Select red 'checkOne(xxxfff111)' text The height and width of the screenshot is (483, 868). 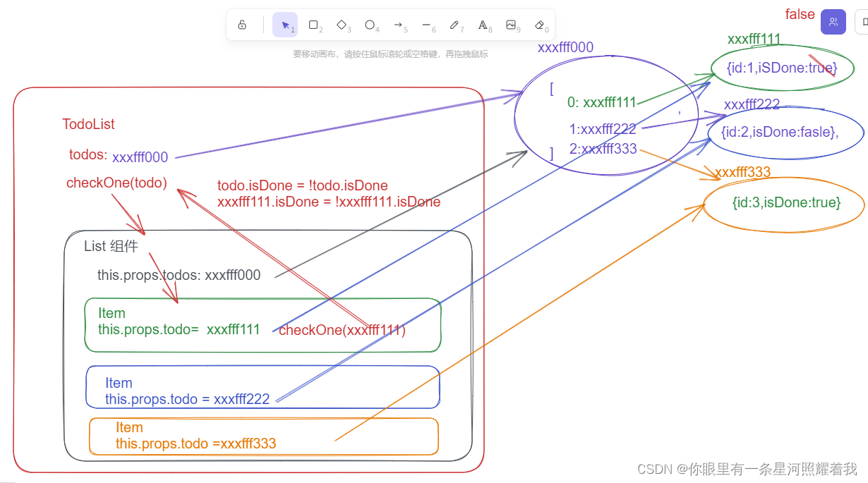(x=342, y=330)
